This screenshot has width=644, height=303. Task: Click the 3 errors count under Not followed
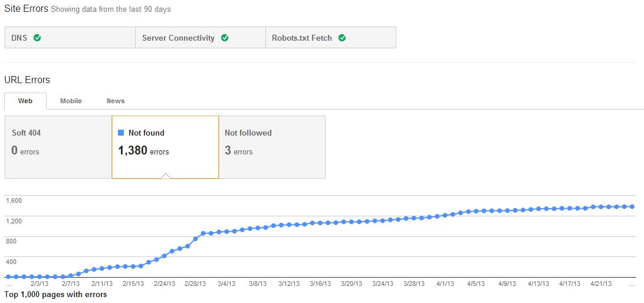238,151
